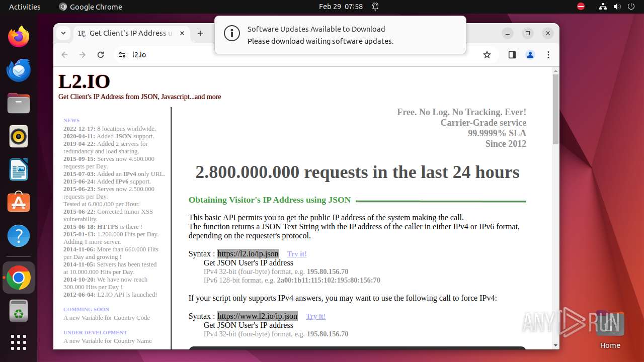Open the Help icon in dock
The image size is (644, 362).
point(19,236)
